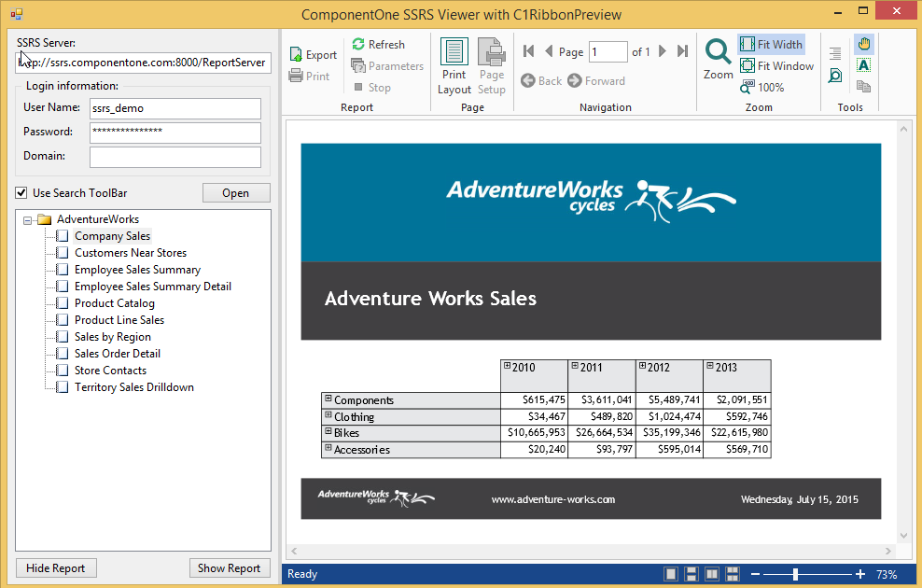Select Fit Window zoom mode
This screenshot has height=588, width=922.
(776, 66)
